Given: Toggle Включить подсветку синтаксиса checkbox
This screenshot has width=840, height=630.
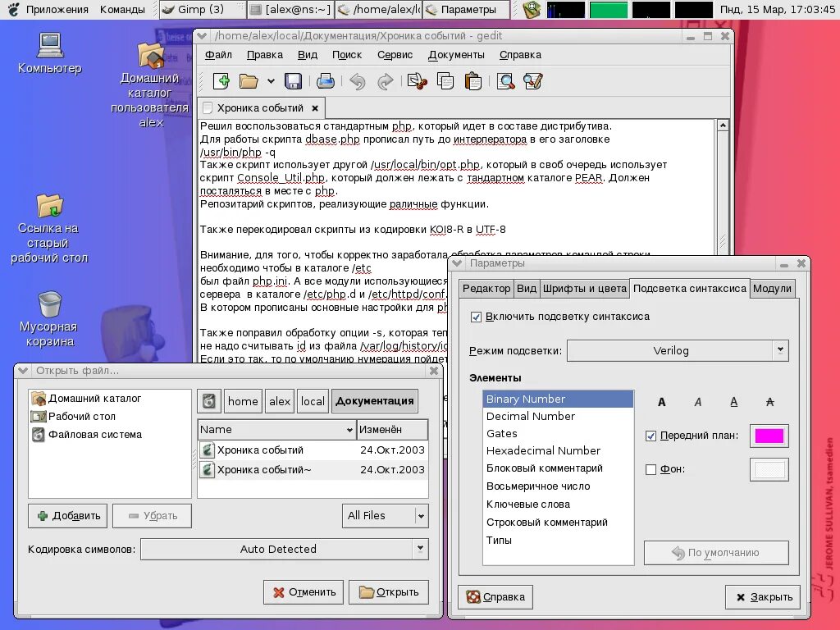Looking at the screenshot, I should coord(476,317).
